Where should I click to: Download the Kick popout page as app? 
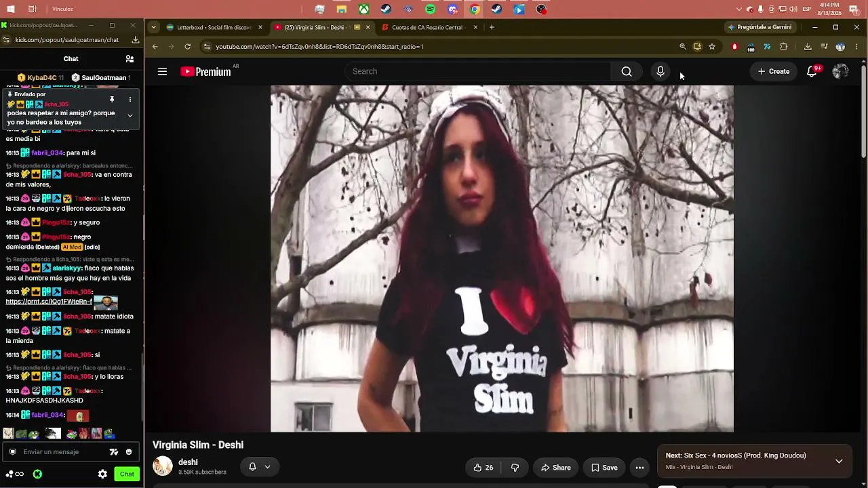(x=136, y=40)
